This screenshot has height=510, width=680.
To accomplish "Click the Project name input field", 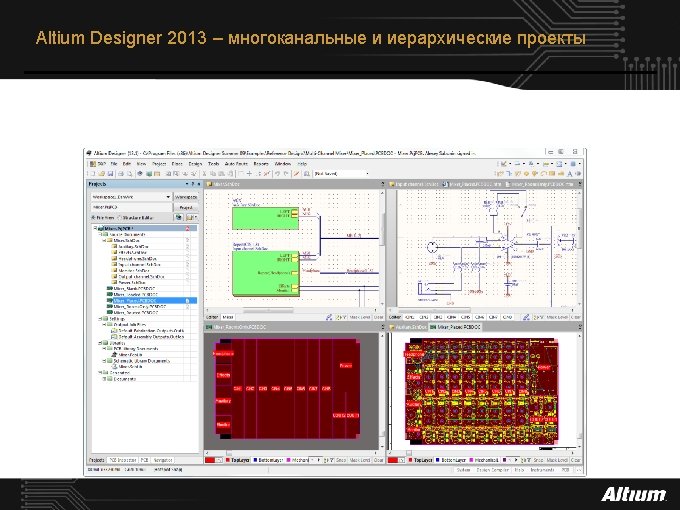I will pyautogui.click(x=131, y=208).
